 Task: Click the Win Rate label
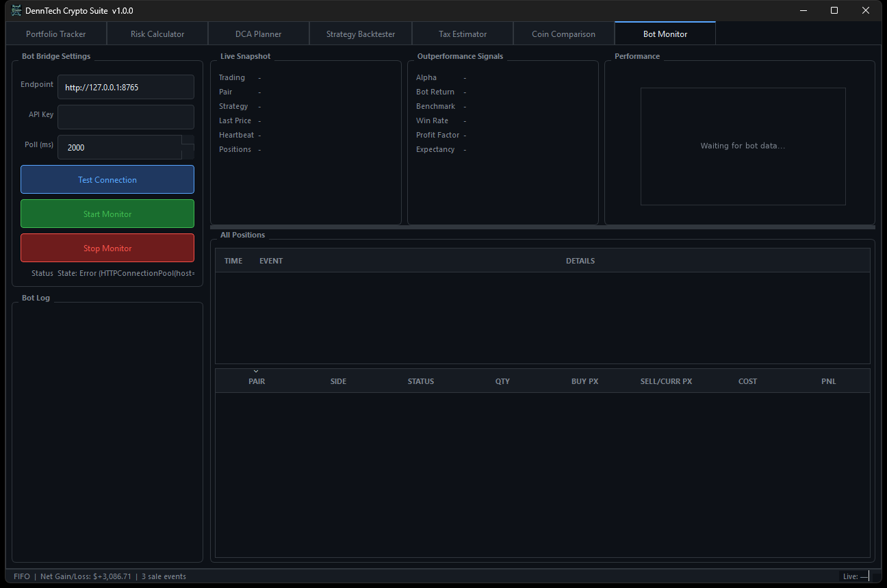(432, 120)
